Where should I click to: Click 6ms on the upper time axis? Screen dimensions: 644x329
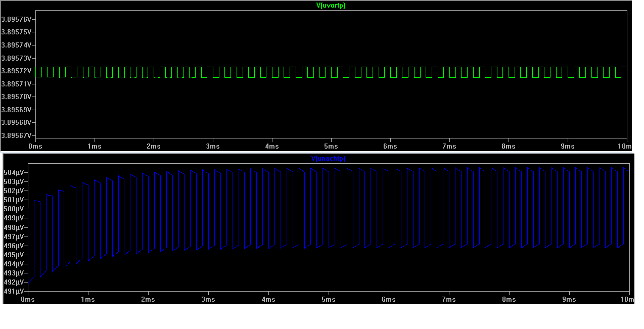click(390, 146)
